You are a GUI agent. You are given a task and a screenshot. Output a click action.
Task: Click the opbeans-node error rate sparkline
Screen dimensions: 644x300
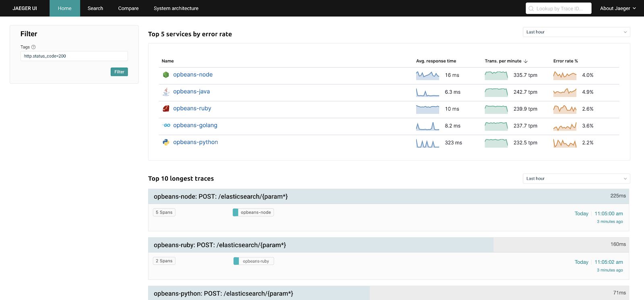565,75
